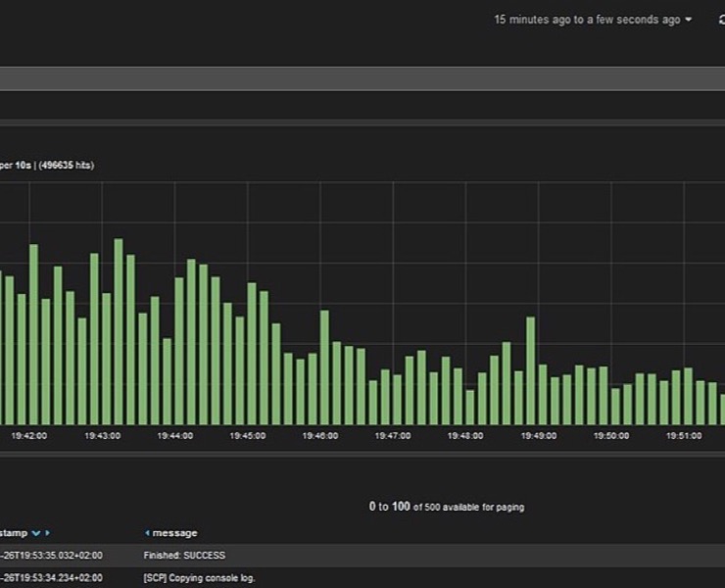
Task: Click the right arrow beside the timestamp column
Action: 47,533
